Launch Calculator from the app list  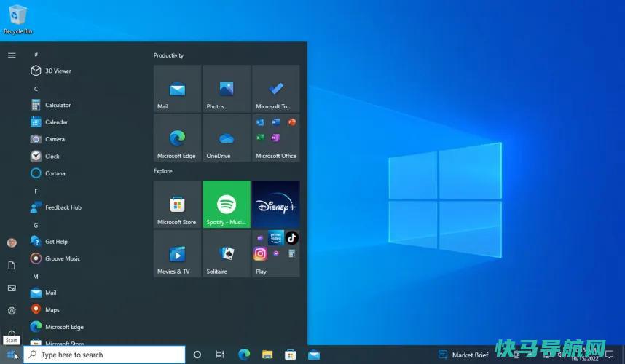(50, 105)
